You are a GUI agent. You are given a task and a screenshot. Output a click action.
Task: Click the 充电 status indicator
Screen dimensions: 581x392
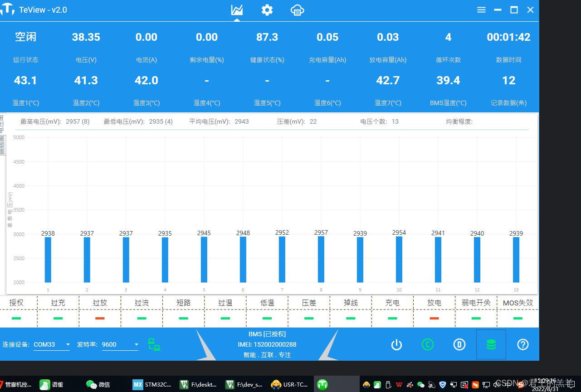pyautogui.click(x=392, y=318)
